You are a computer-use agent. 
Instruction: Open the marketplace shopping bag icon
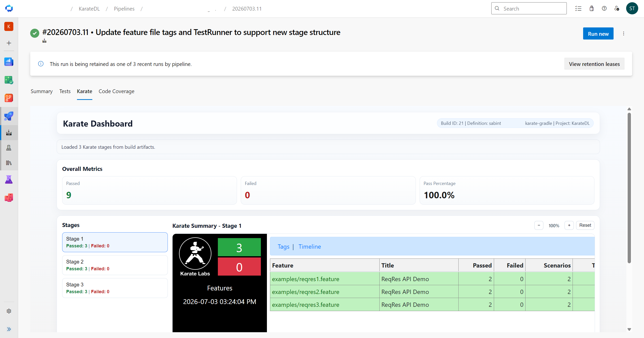[x=592, y=9]
